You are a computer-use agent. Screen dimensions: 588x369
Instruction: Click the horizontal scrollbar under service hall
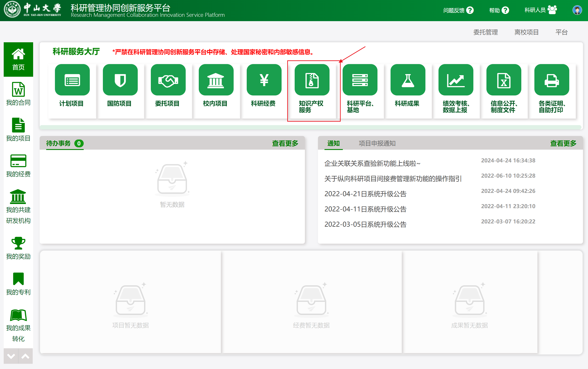click(x=310, y=127)
